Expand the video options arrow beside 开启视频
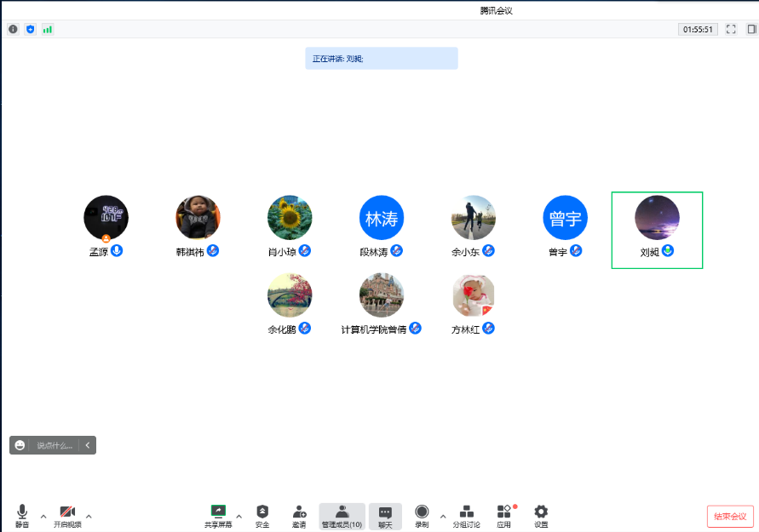The width and height of the screenshot is (759, 532). pyautogui.click(x=89, y=516)
